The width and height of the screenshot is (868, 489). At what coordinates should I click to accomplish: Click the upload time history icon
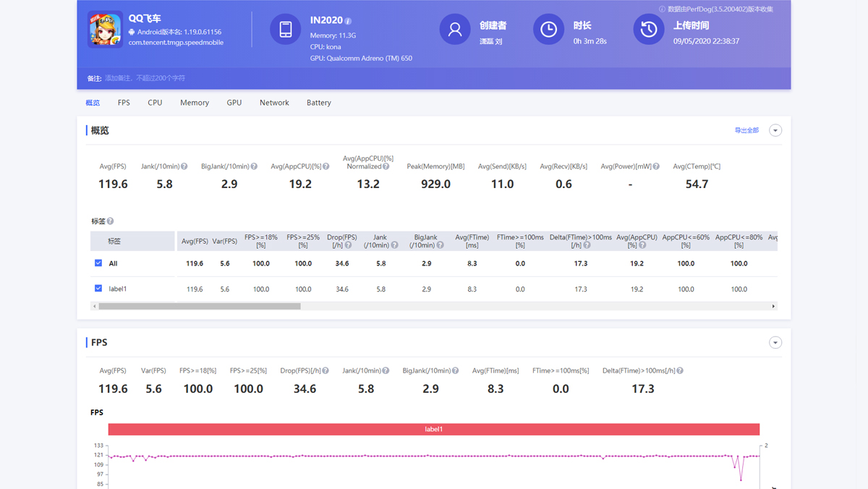(649, 30)
